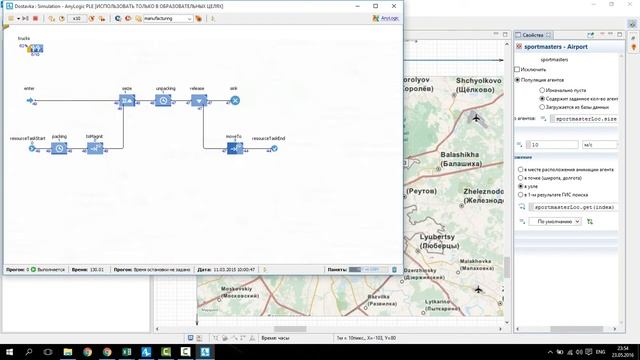The width and height of the screenshot is (640, 360).
Task: Select the resourceTaskStart block
Action: coord(32,148)
